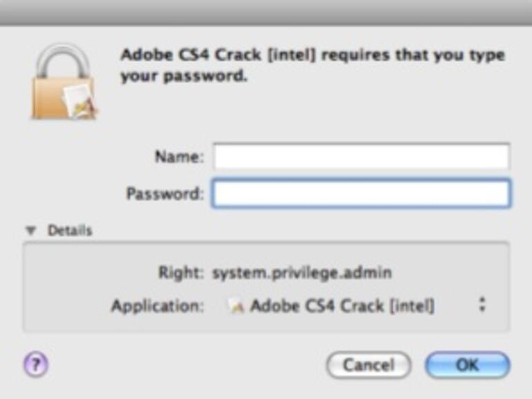
Task: Click the "Right:" label in Details
Action: point(180,273)
